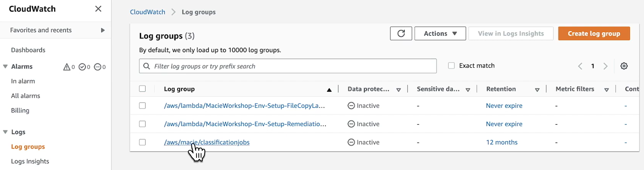This screenshot has height=170, width=644.
Task: Collapse the Alarms section triangle
Action: pyautogui.click(x=5, y=66)
